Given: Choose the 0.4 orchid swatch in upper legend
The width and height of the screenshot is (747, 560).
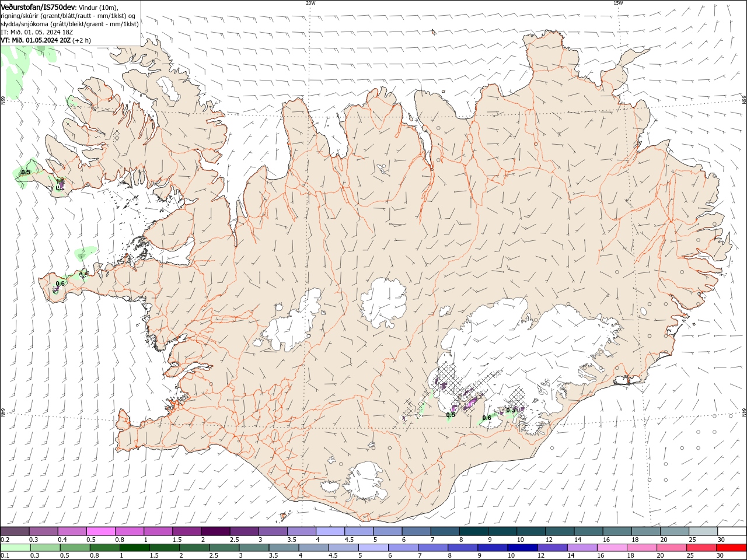Looking at the screenshot, I should [72, 531].
